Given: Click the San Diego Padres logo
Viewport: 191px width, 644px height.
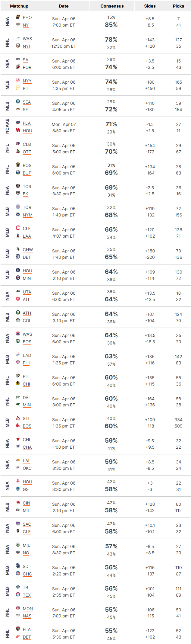Looking at the screenshot, I should (18, 566).
